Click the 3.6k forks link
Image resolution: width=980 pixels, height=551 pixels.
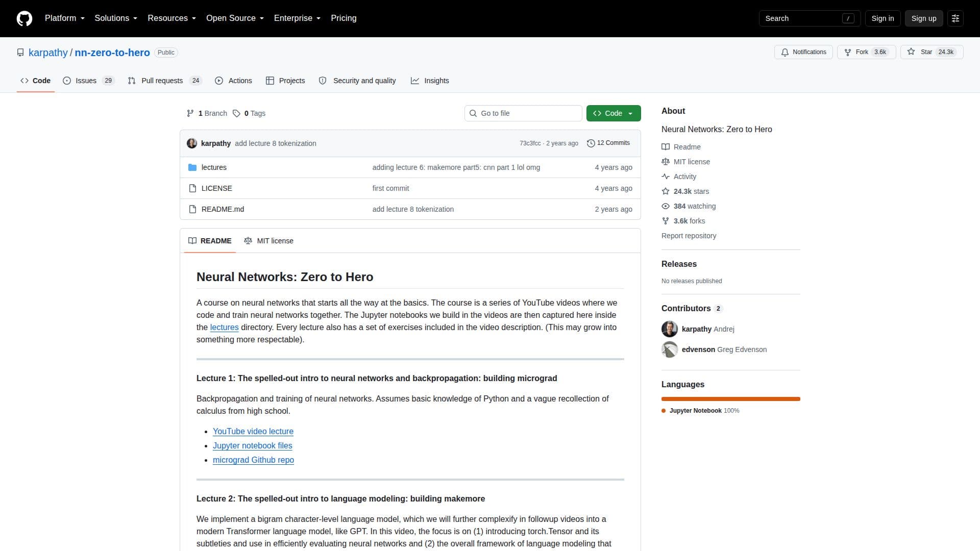pos(689,221)
